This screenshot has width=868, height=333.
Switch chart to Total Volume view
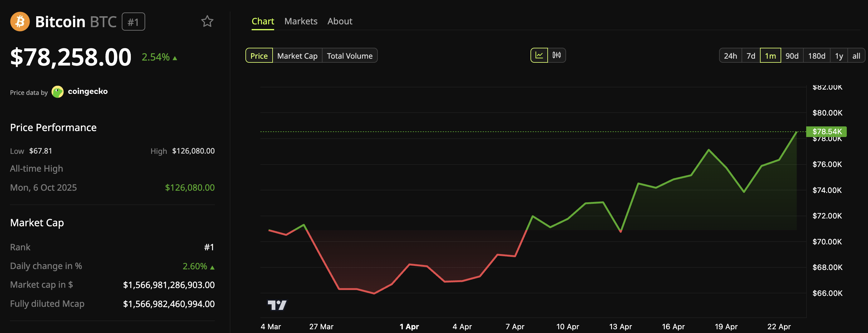tap(350, 56)
